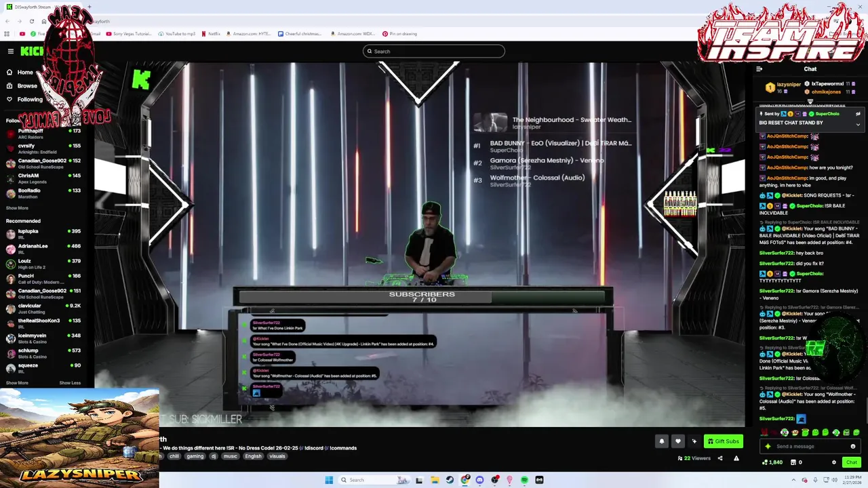This screenshot has width=868, height=488.
Task: Open Spotify from the taskbar
Action: [x=524, y=480]
